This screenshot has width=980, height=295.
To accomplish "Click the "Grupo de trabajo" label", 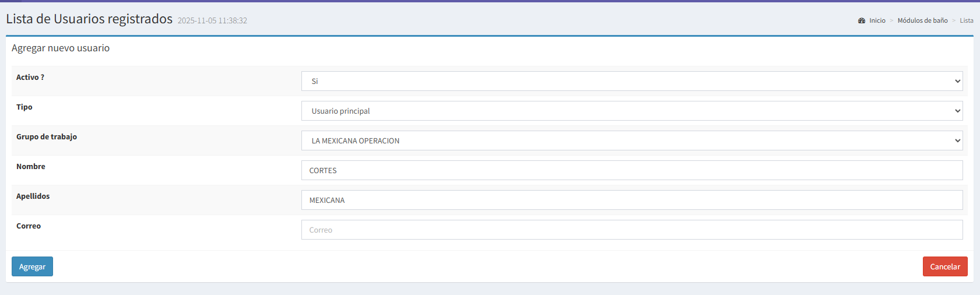I will [47, 136].
